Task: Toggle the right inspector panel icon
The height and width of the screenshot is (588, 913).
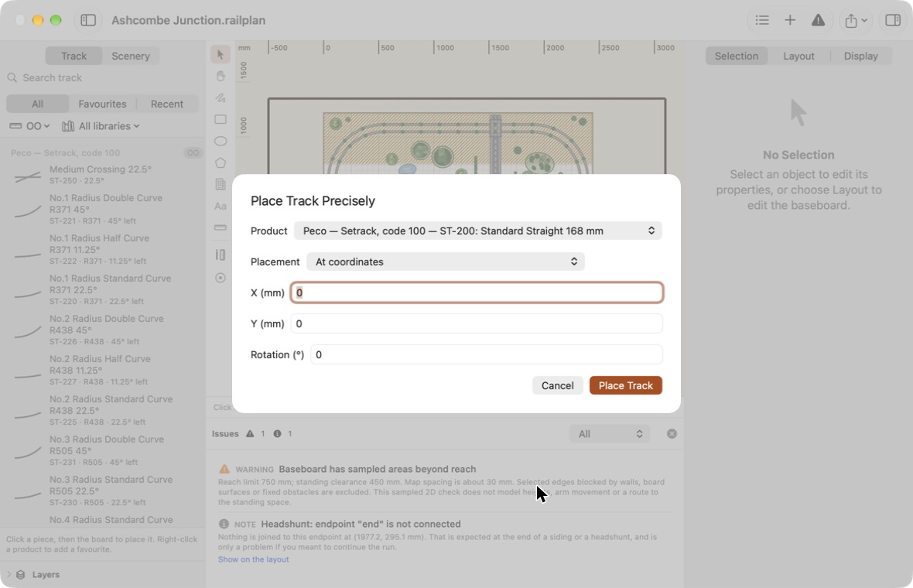Action: (x=893, y=20)
